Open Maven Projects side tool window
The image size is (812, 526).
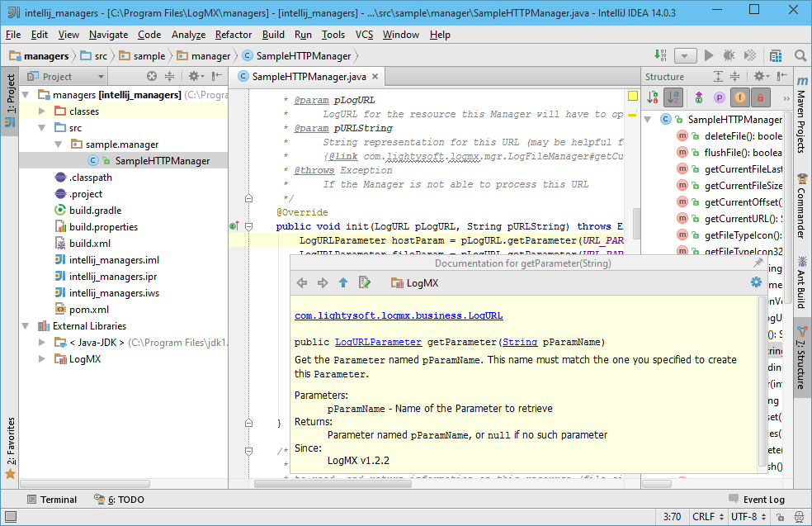pos(801,114)
